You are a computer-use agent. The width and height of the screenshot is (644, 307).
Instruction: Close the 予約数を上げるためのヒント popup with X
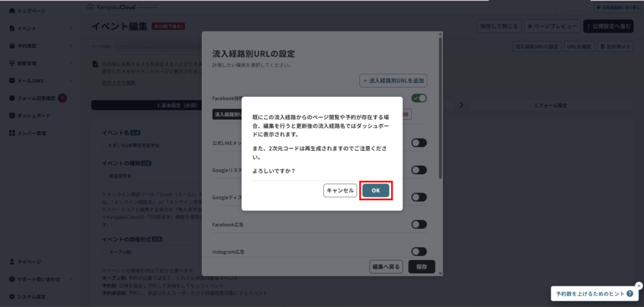[x=639, y=285]
